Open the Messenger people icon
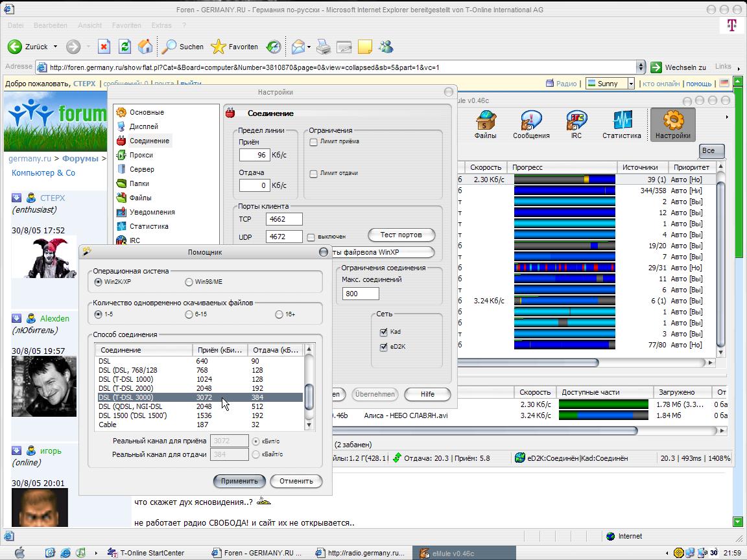Image resolution: width=747 pixels, height=560 pixels. (x=386, y=47)
